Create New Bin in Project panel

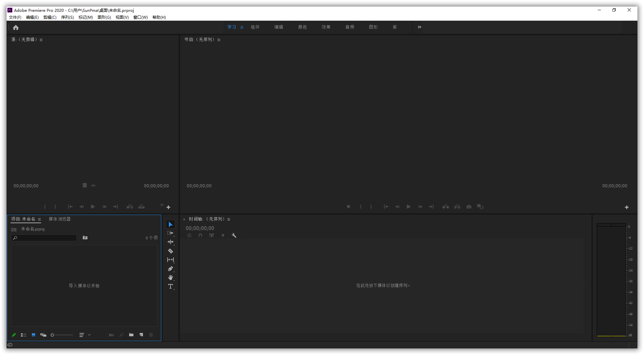(x=131, y=335)
